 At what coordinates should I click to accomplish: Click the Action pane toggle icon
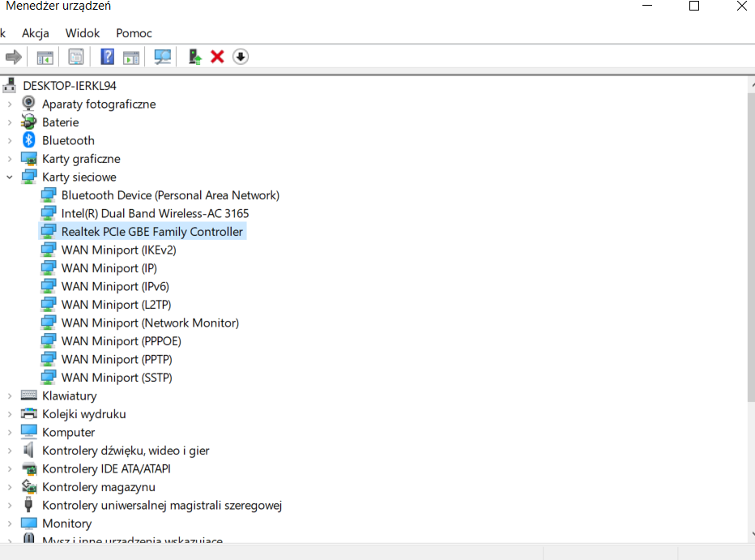(130, 57)
